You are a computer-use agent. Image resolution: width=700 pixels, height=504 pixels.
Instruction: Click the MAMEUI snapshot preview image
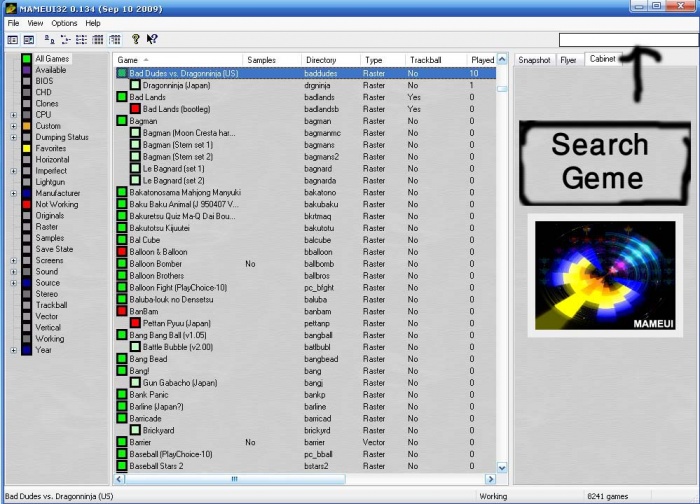click(x=605, y=275)
